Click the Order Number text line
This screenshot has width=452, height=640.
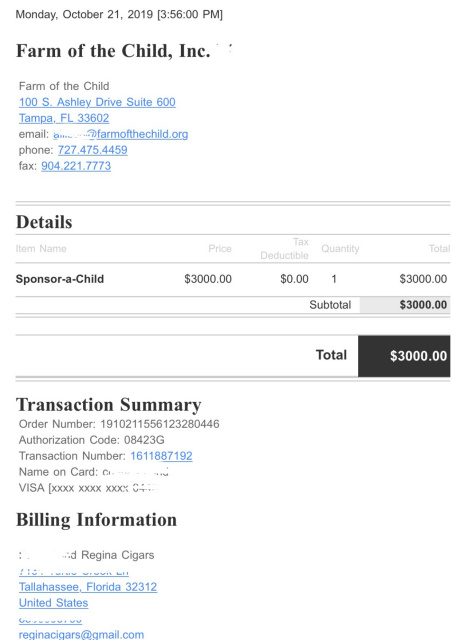click(119, 424)
